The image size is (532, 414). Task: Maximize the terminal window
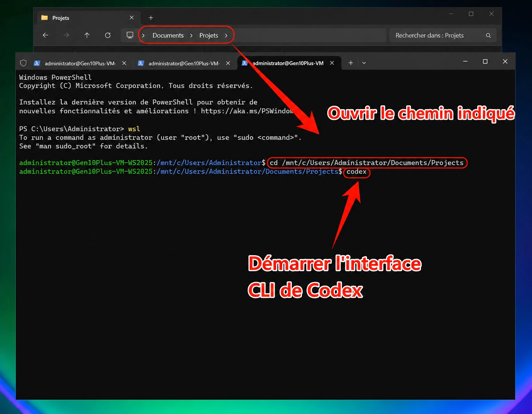point(485,61)
